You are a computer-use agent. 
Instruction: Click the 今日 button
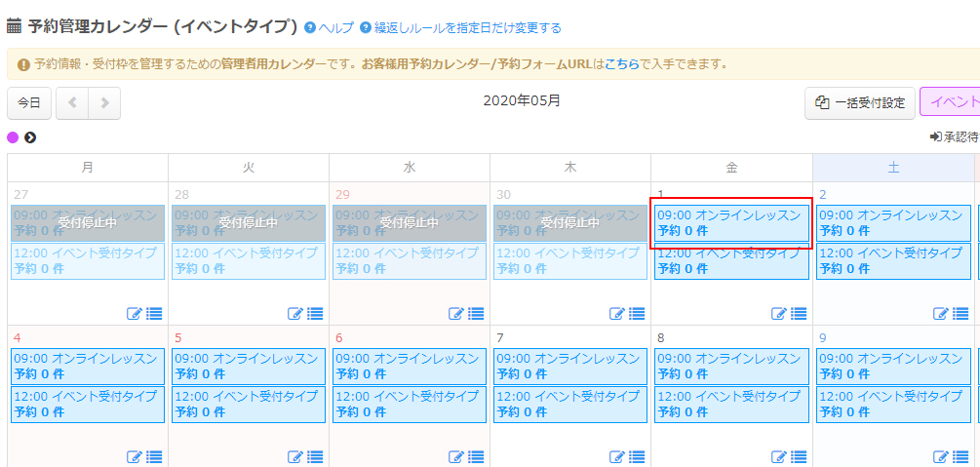coord(29,103)
